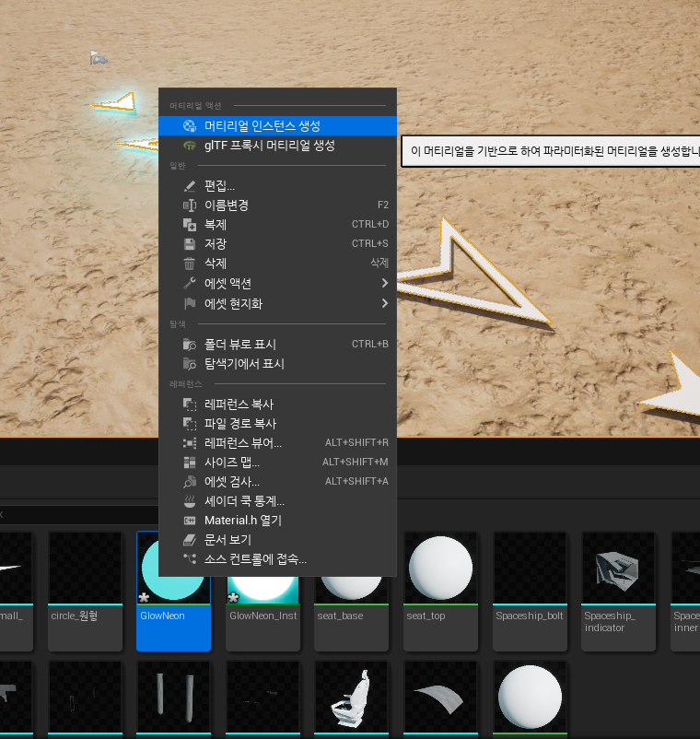Select 복제 to duplicate the material
This screenshot has width=700, height=739.
click(x=277, y=225)
